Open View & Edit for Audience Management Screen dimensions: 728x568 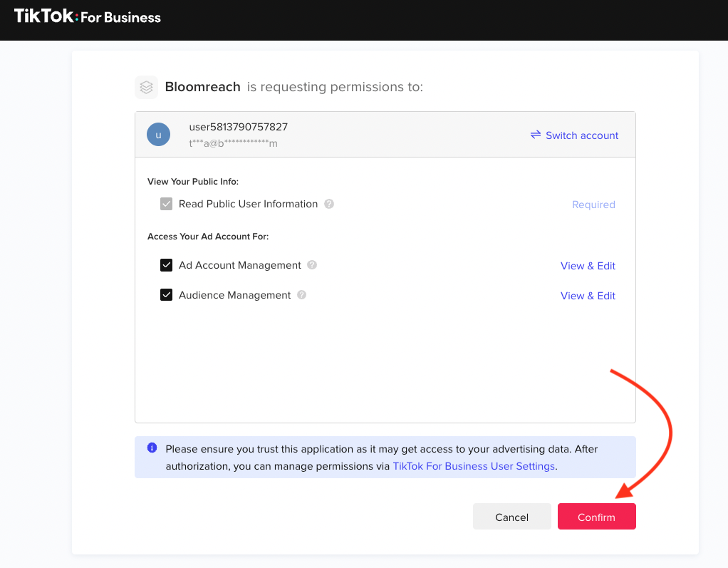pyautogui.click(x=588, y=295)
